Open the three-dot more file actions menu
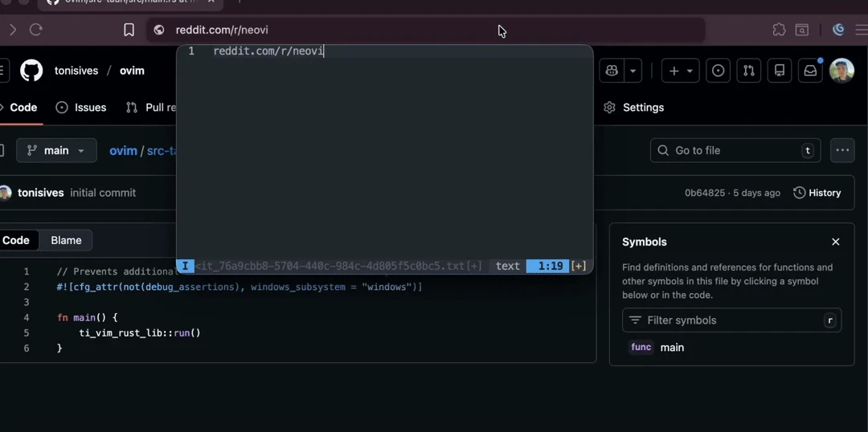 [x=842, y=150]
